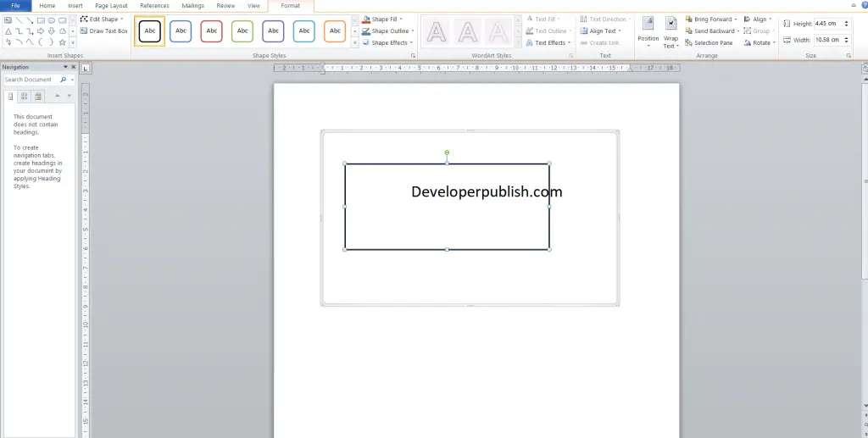
Task: Open the Bring Forward dropdown
Action: pos(735,19)
